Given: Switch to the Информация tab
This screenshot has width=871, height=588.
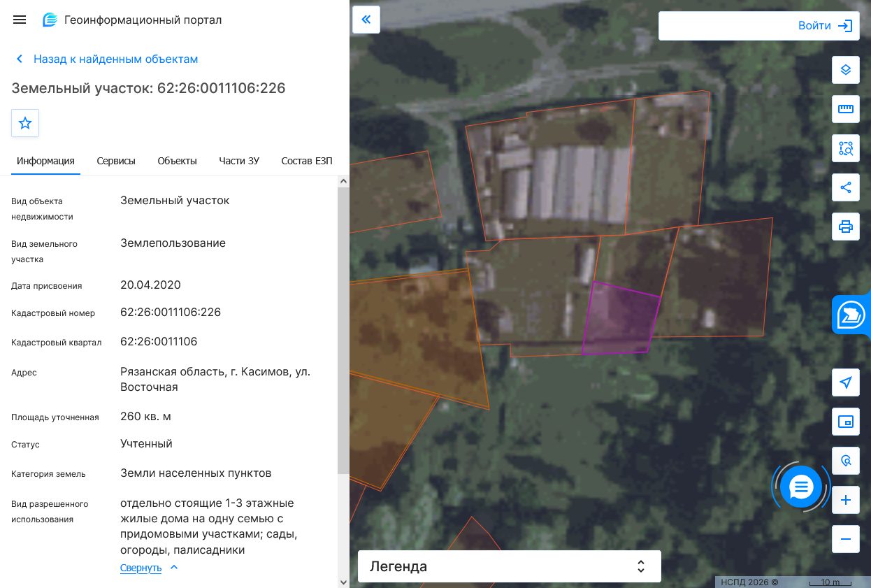Looking at the screenshot, I should point(45,161).
